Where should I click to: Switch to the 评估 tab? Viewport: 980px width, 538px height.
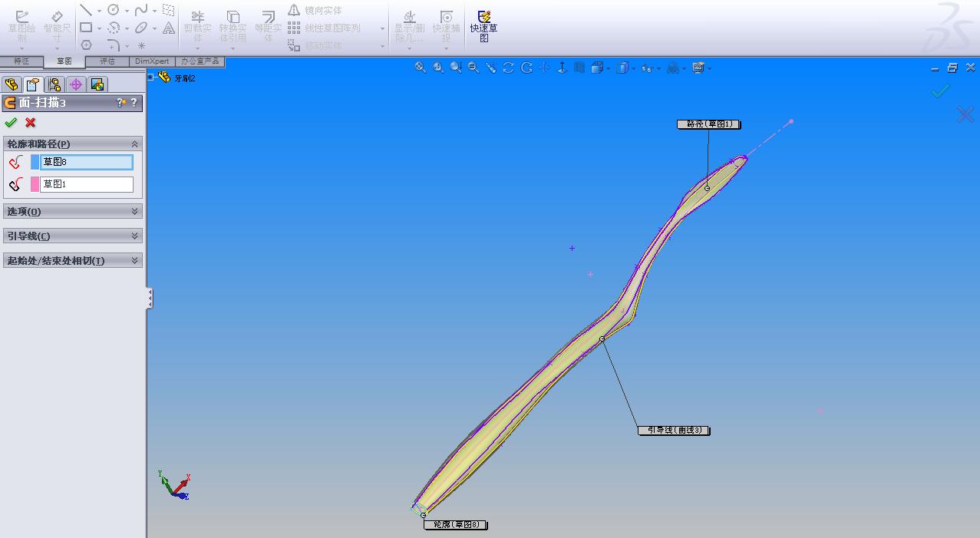[107, 61]
